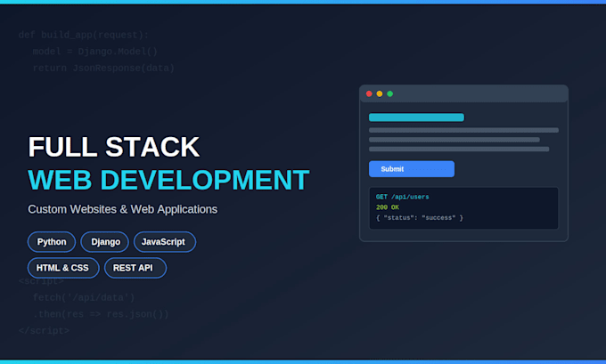Click "Custom Websites & Web Applications" subtitle
This screenshot has width=606, height=364.
tap(122, 209)
